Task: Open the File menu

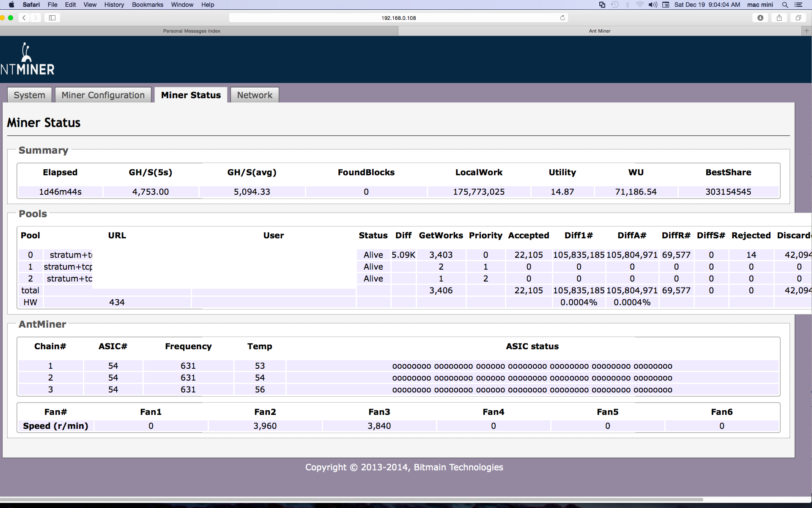Action: coord(52,5)
